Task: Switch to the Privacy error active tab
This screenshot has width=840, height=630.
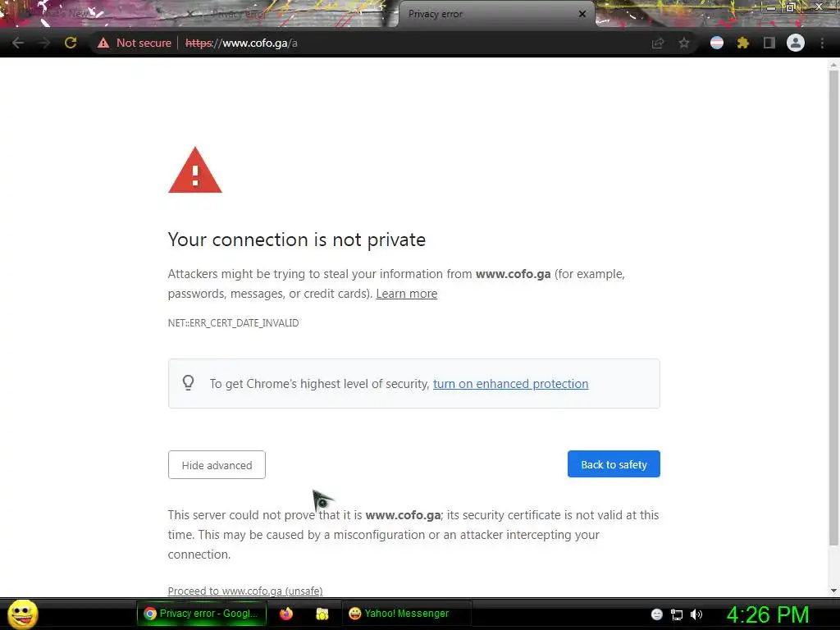Action: (x=496, y=14)
